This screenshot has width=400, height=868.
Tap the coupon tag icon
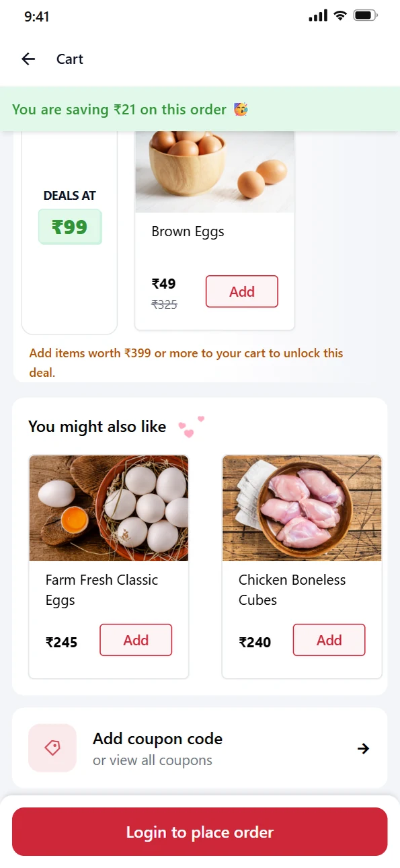click(52, 748)
